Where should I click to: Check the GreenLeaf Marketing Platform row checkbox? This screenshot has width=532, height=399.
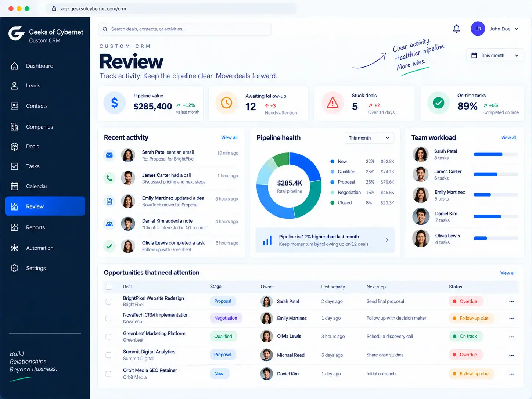(x=108, y=337)
